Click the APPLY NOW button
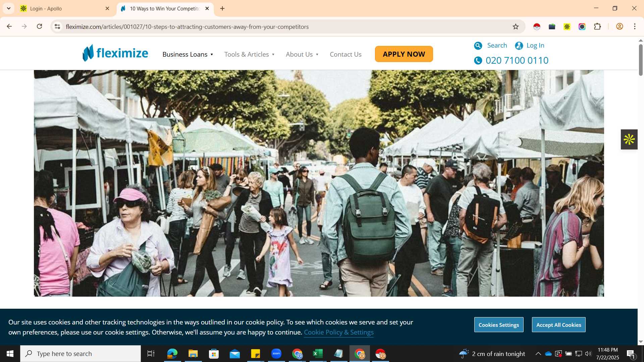This screenshot has height=362, width=644. click(404, 54)
